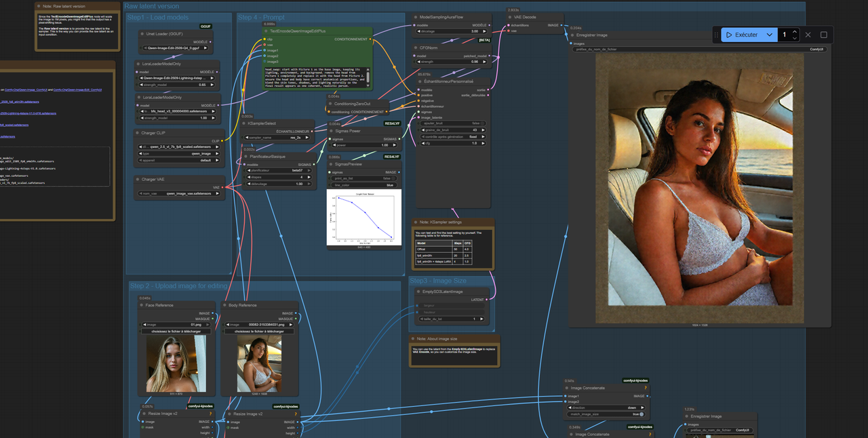The height and width of the screenshot is (438, 868).
Task: Select next image after 01.png in Face Reference
Action: pyautogui.click(x=208, y=325)
